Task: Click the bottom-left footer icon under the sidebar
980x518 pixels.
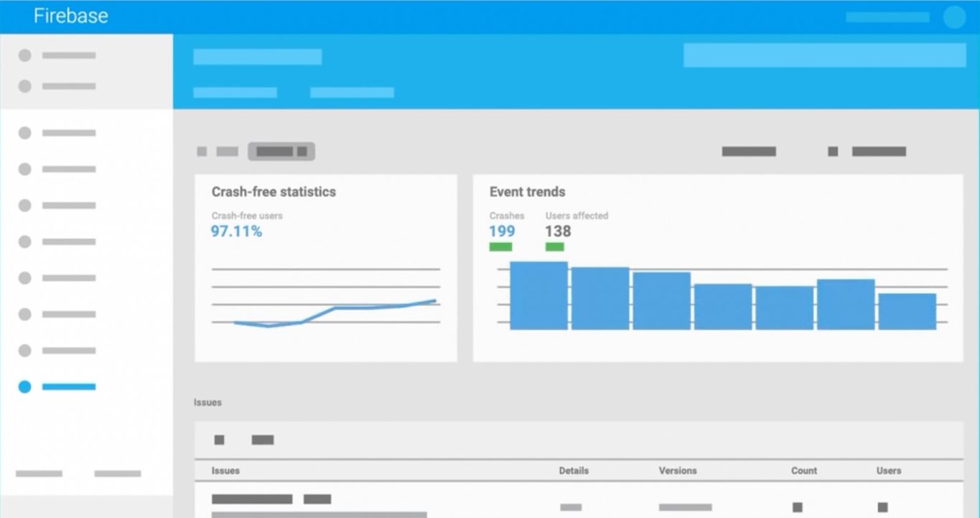Action: 37,473
